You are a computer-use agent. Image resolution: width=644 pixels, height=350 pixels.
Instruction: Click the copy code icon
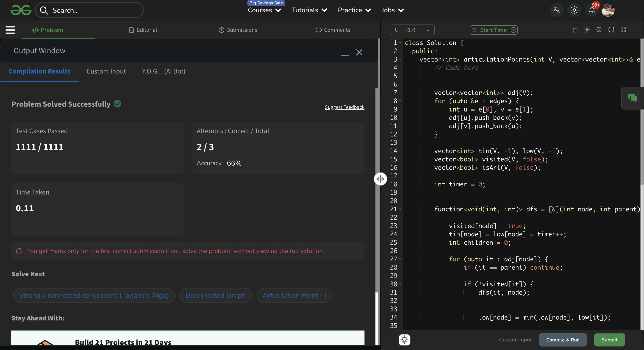[x=574, y=30]
